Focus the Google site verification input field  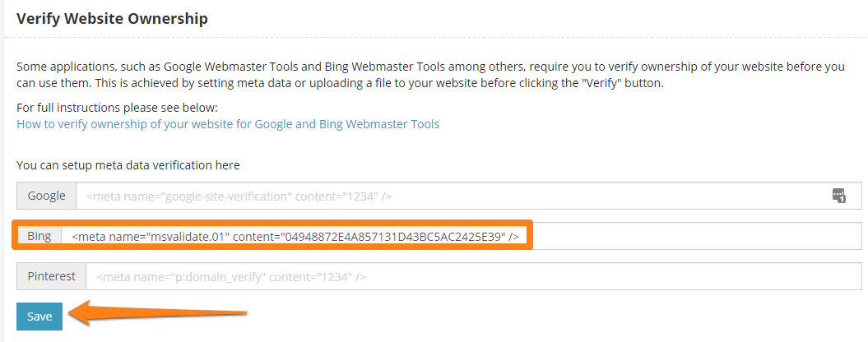[x=453, y=196]
